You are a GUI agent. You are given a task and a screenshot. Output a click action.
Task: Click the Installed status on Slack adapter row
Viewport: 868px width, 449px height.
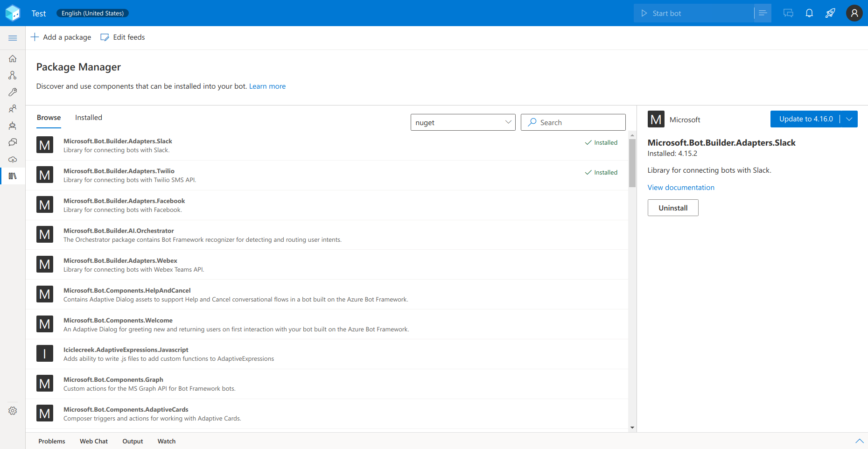click(601, 143)
